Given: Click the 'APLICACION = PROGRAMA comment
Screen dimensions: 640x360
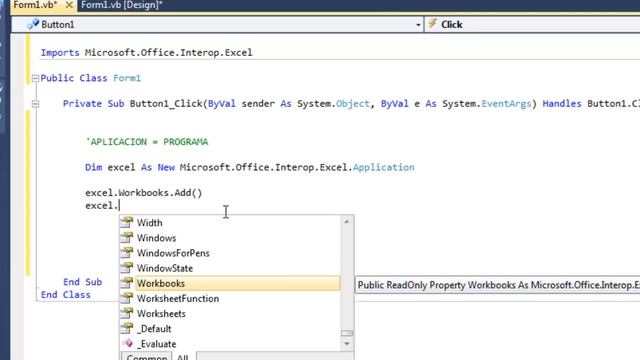Looking at the screenshot, I should [x=147, y=142].
